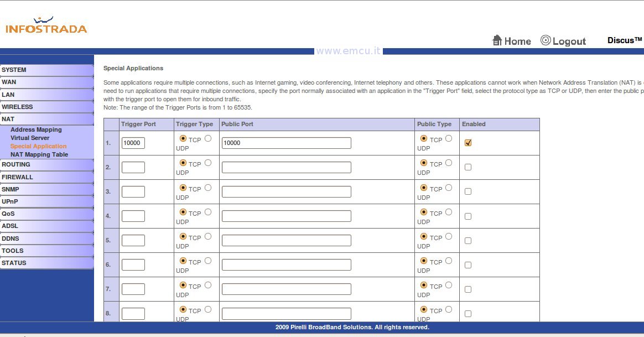Screen dimensions: 644x337
Task: Open the FIREWALL menu
Action: pos(47,177)
